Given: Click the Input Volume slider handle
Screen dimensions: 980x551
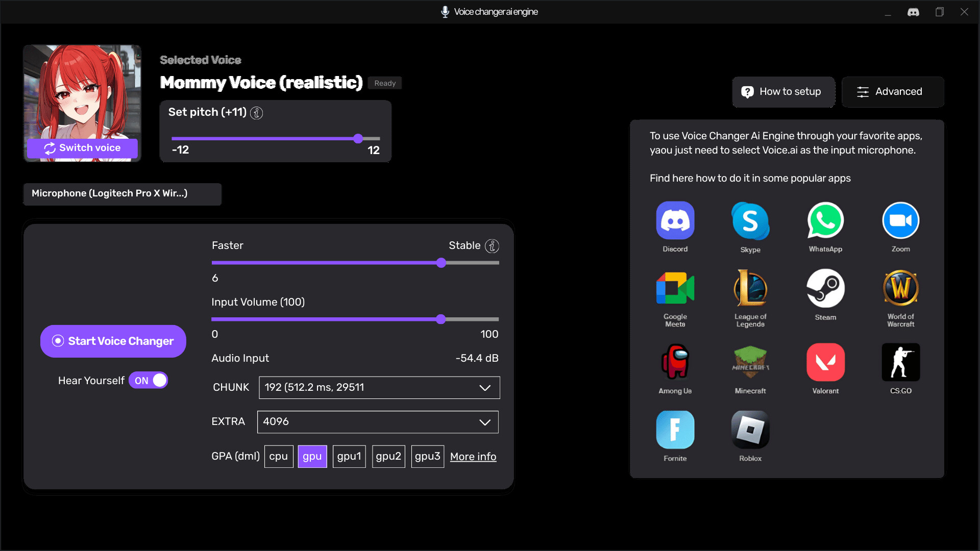Looking at the screenshot, I should coord(441,319).
